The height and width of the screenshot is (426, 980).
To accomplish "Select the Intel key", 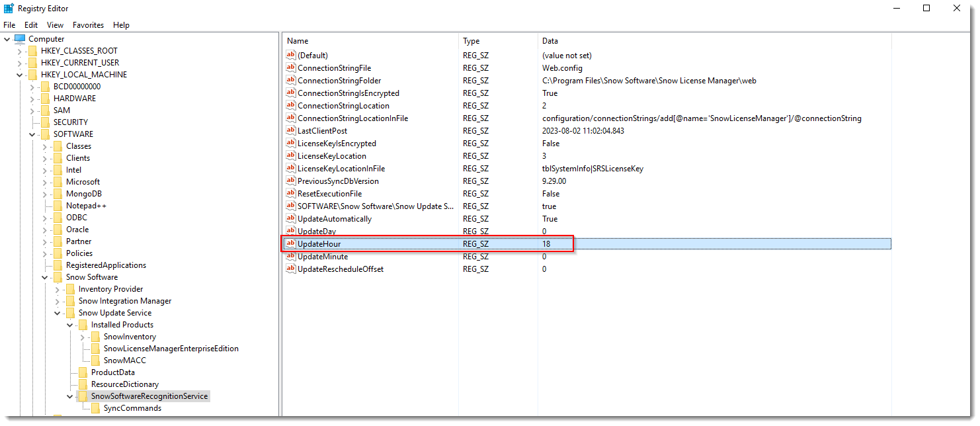I will [73, 170].
